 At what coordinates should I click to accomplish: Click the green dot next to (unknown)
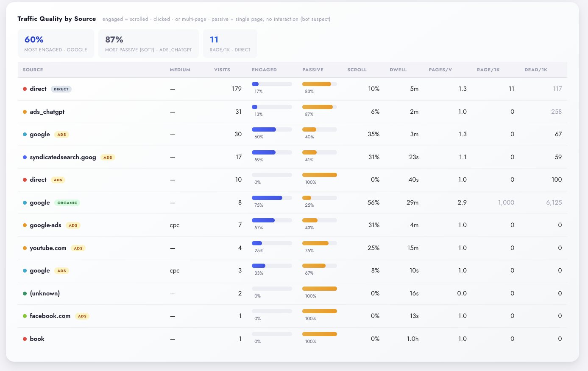[x=25, y=293]
